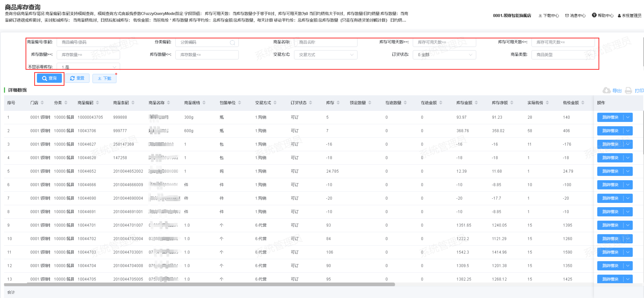The width and height of the screenshot is (644, 298).
Task: Open the 下载中心 download center
Action: point(549,16)
